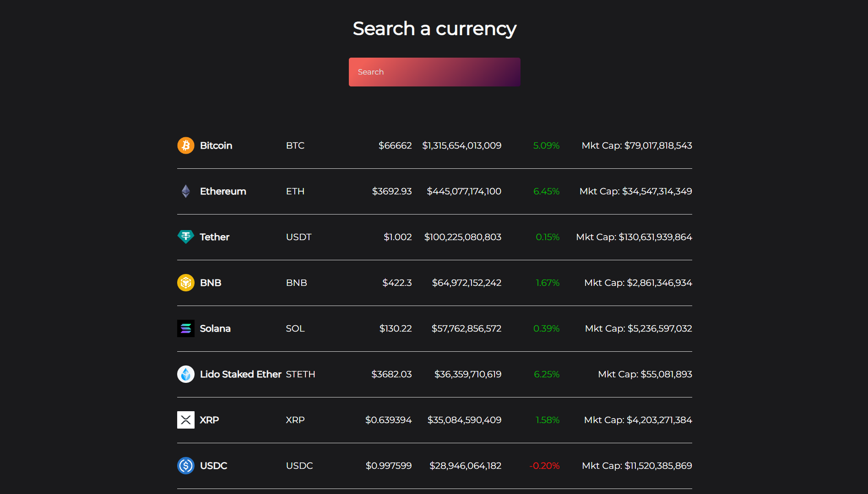Click the XRP logo icon
This screenshot has height=494, width=868.
pos(186,420)
